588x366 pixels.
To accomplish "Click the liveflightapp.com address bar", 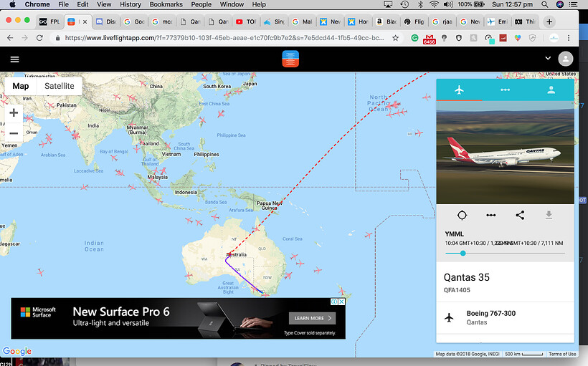I will pyautogui.click(x=224, y=38).
